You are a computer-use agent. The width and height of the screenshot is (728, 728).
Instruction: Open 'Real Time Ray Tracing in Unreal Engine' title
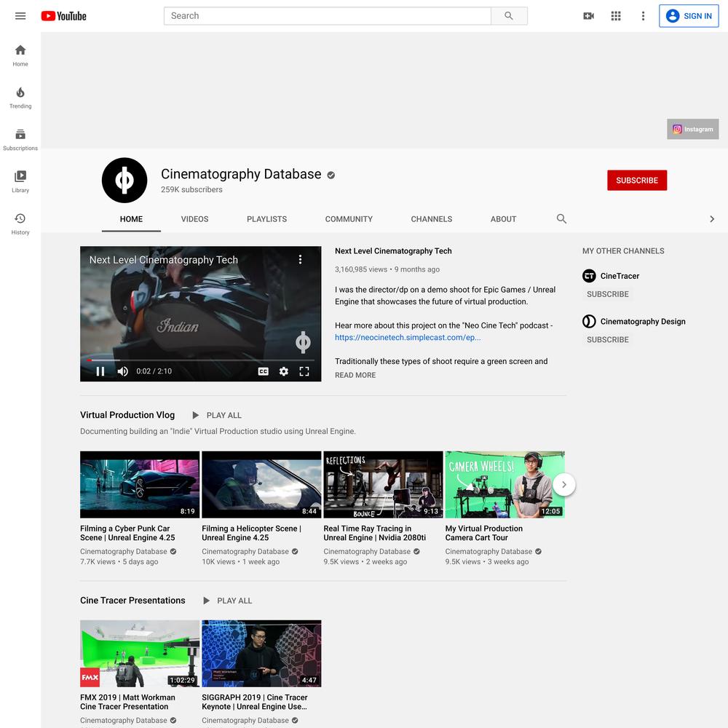pos(375,533)
